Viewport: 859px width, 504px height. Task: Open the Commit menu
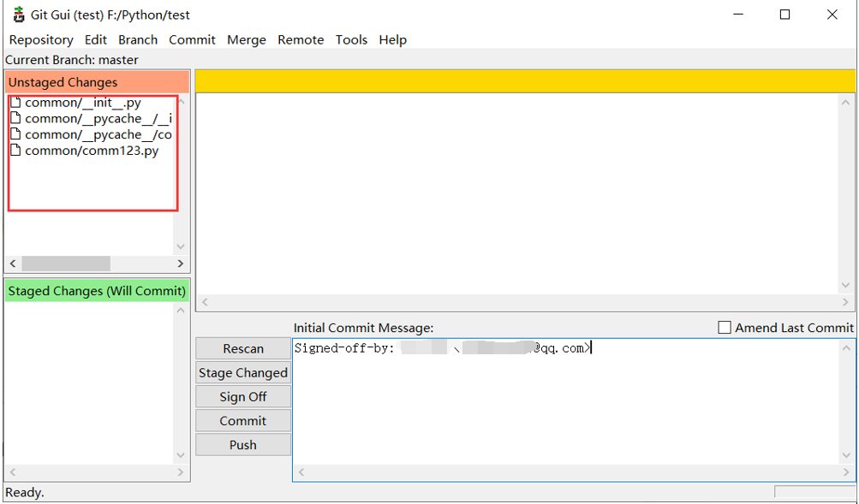pyautogui.click(x=192, y=40)
